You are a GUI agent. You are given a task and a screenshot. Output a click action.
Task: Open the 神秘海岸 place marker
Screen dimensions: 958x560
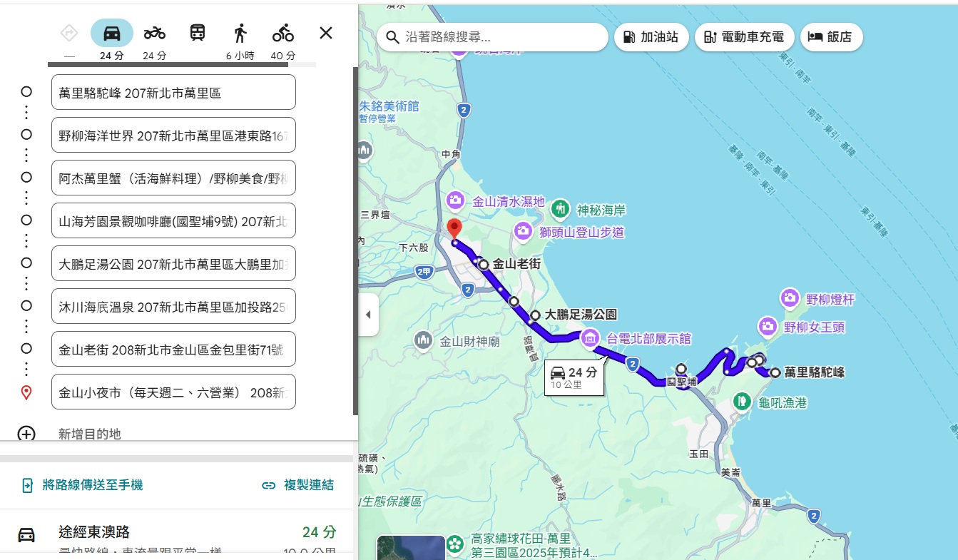[560, 207]
